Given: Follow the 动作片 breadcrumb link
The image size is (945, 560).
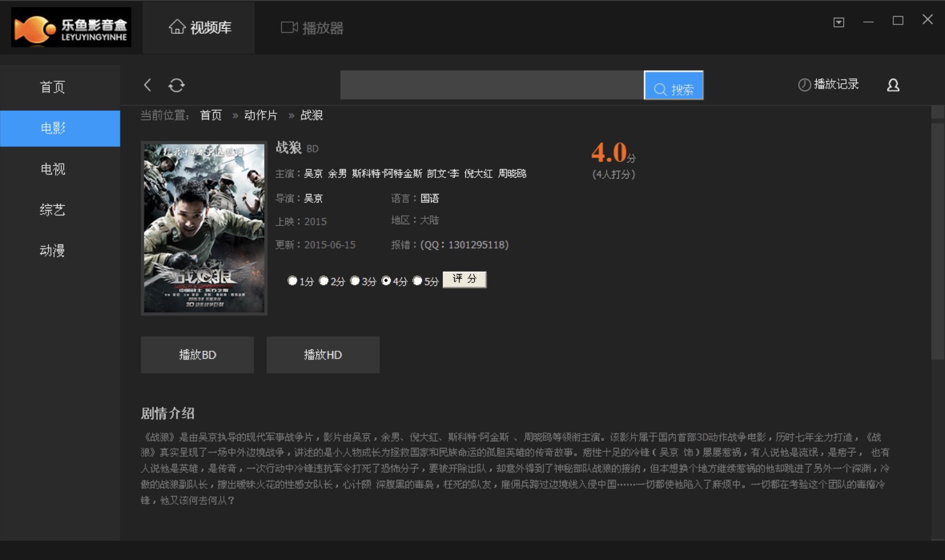Looking at the screenshot, I should point(261,115).
